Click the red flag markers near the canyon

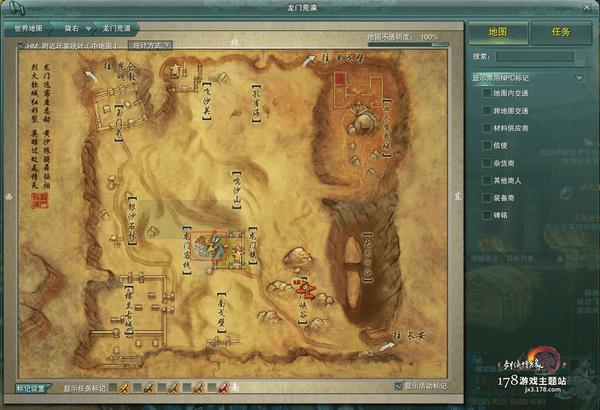(305, 288)
